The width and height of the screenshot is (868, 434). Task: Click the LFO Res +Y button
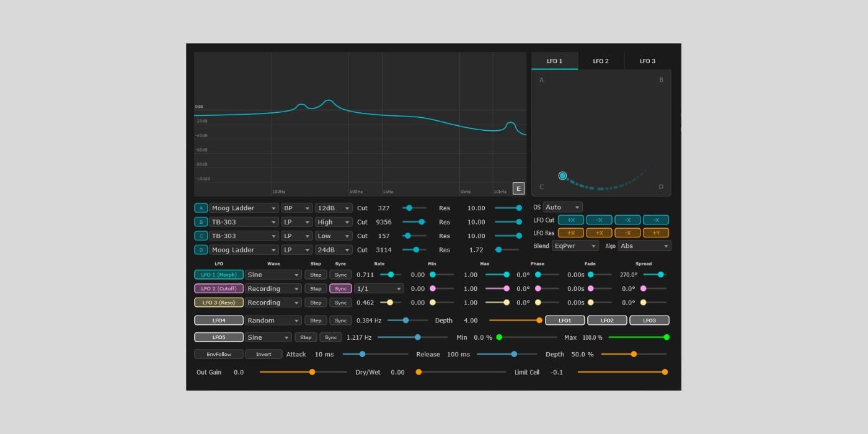pyautogui.click(x=656, y=233)
